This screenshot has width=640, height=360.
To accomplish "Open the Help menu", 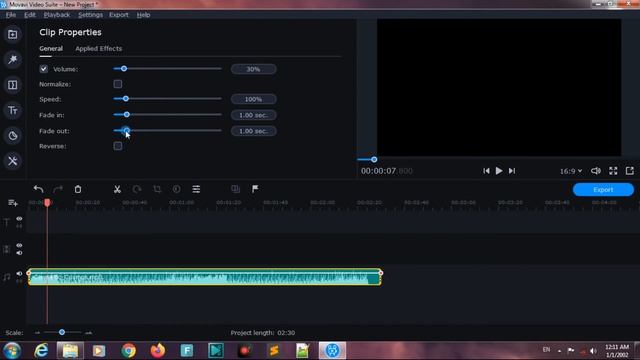I will click(143, 15).
